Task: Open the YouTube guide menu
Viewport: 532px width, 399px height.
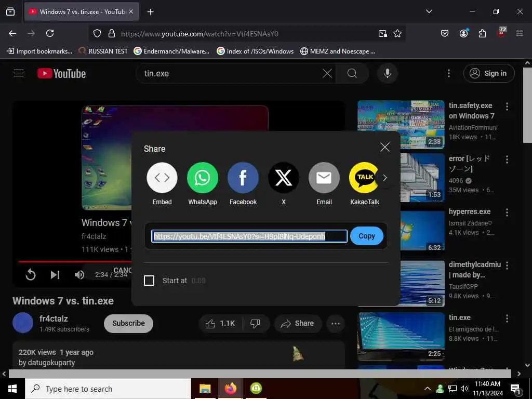Action: tap(19, 73)
